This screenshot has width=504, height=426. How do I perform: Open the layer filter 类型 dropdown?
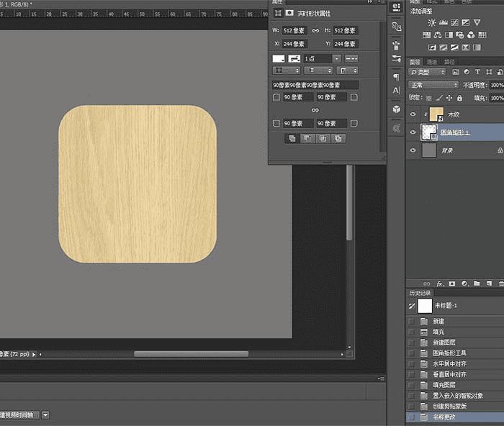tap(428, 73)
